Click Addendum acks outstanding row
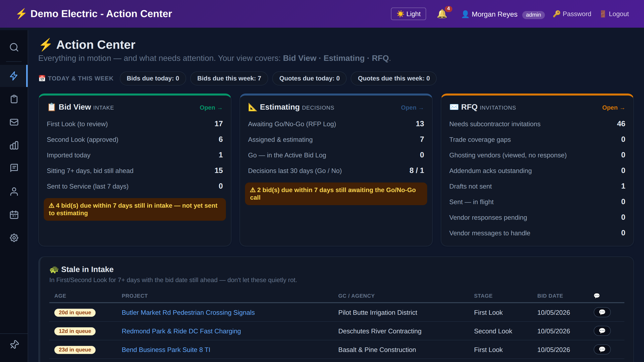This screenshot has height=362, width=644. 537,171
